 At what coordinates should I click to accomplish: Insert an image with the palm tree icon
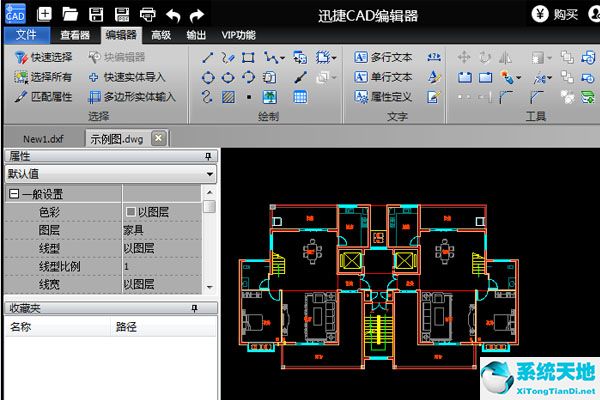[269, 97]
